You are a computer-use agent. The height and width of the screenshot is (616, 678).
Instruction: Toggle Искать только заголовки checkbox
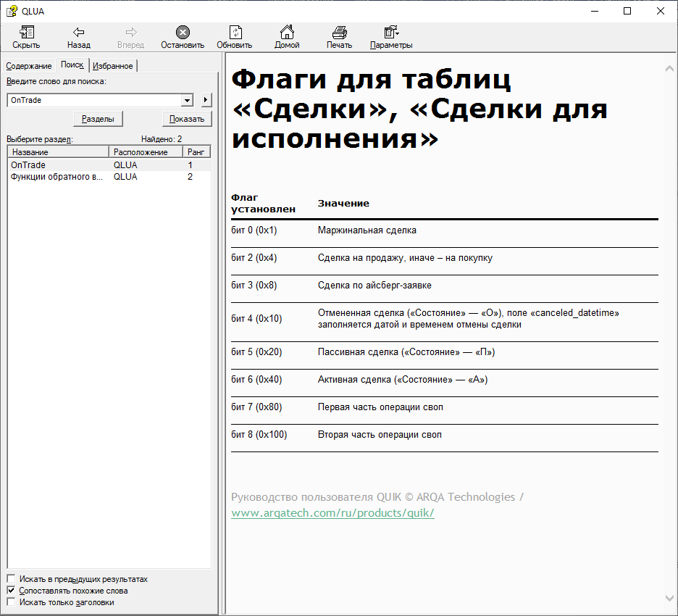coord(11,602)
